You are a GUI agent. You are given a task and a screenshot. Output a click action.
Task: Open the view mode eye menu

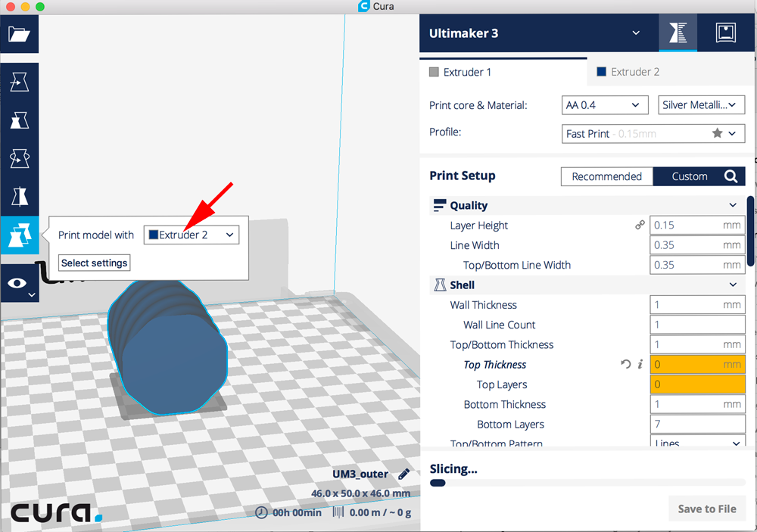coord(20,283)
